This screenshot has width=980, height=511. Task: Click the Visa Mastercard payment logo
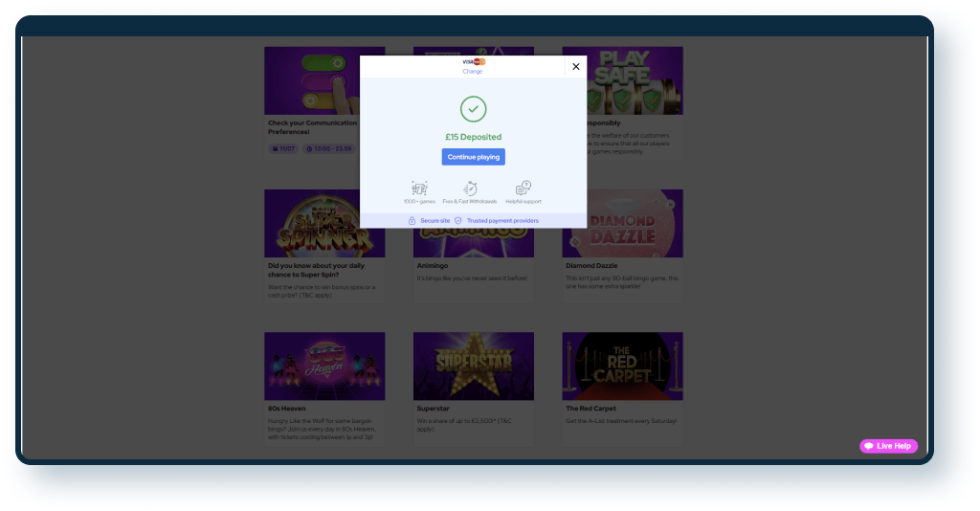(x=473, y=62)
